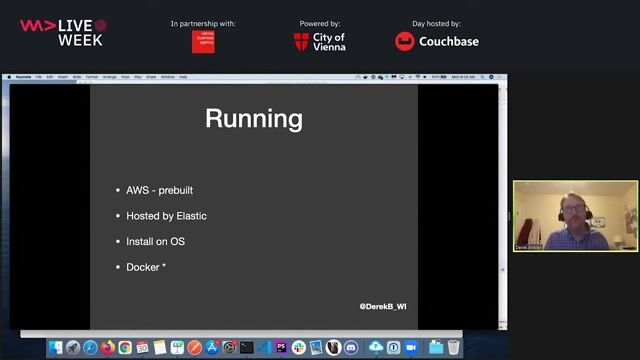Open the Keynote application menu

24,77
